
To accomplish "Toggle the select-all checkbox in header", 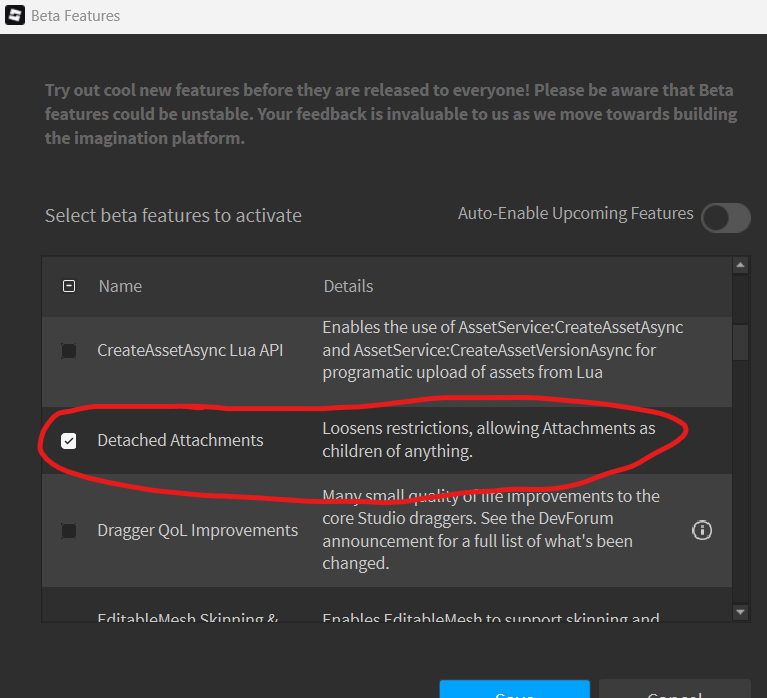I will 69,286.
